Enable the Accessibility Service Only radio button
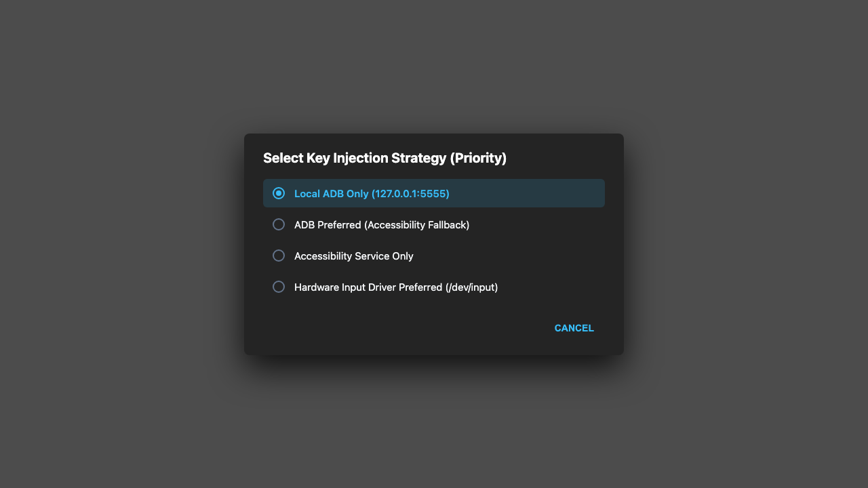This screenshot has height=488, width=868. [x=279, y=256]
